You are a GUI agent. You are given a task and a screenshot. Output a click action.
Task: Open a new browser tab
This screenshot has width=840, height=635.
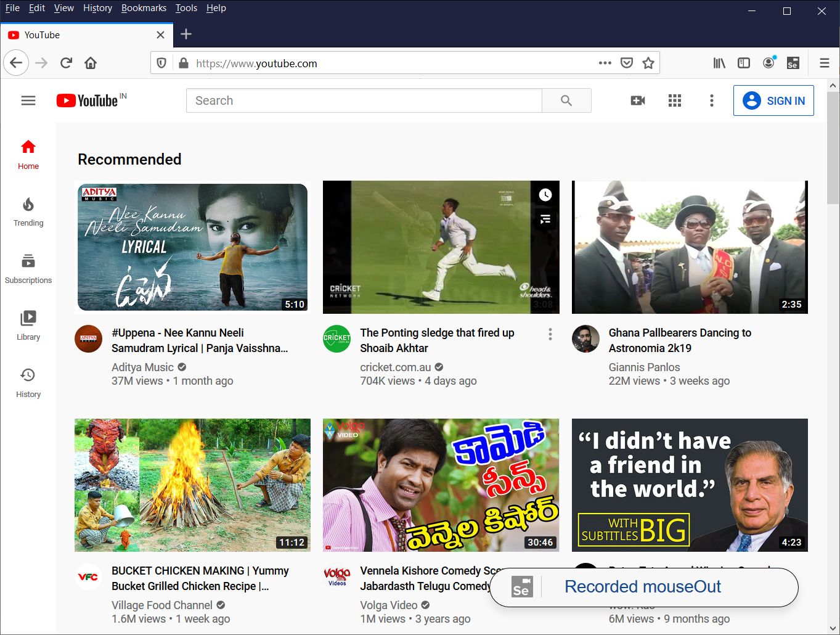click(186, 35)
